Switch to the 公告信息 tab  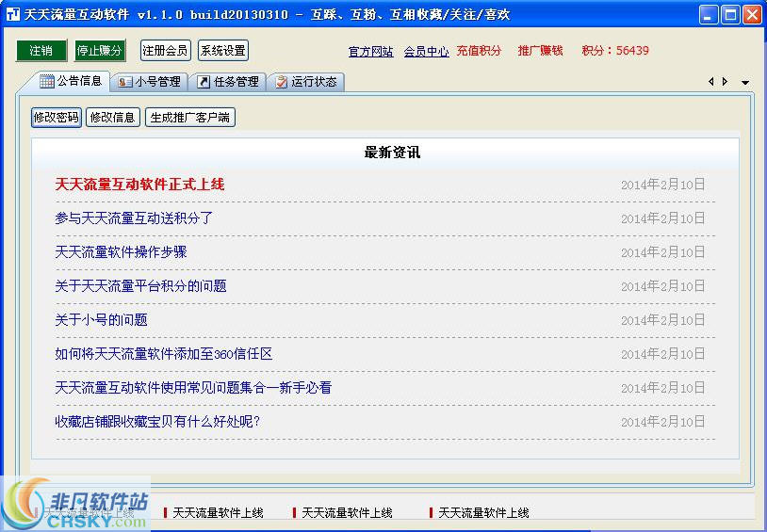(x=71, y=81)
